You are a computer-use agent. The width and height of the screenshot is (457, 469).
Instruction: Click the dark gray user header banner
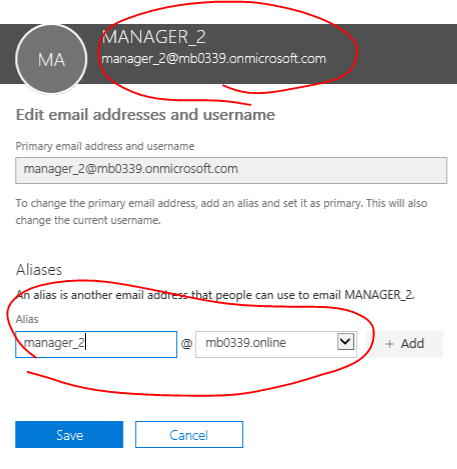(x=228, y=54)
